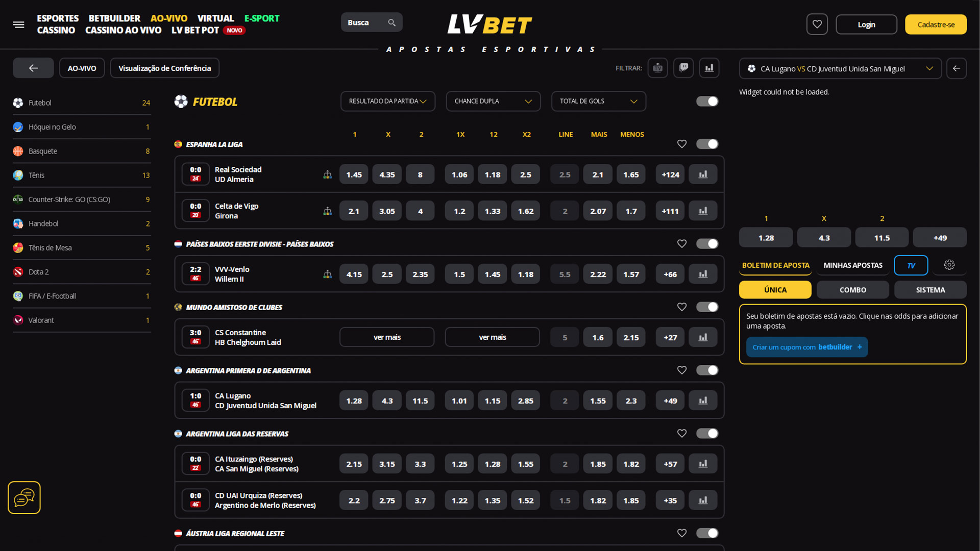Expand +27 more markets for CS Constantine
The height and width of the screenshot is (551, 980).
click(x=670, y=337)
